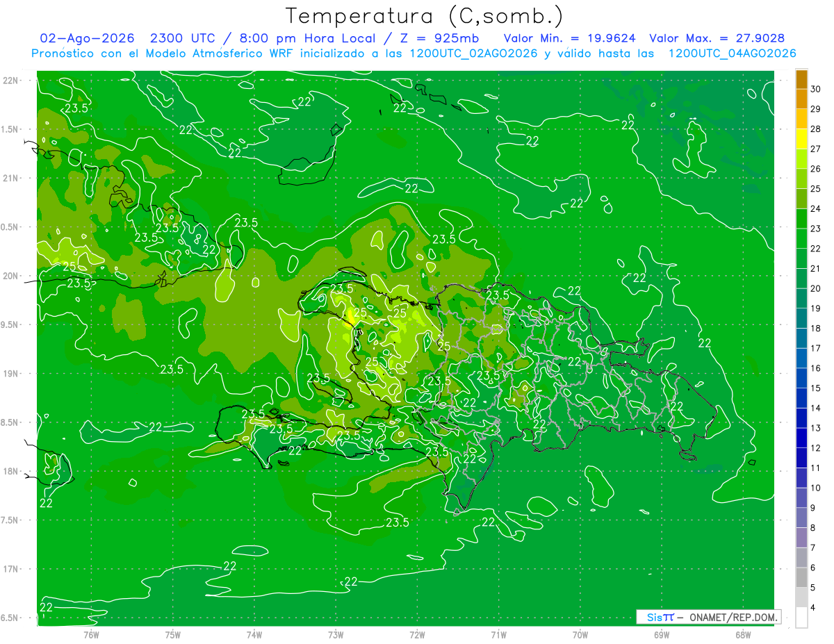Click the 70W longitude axis label
Viewport: 834px width, 644px height.
tap(580, 634)
